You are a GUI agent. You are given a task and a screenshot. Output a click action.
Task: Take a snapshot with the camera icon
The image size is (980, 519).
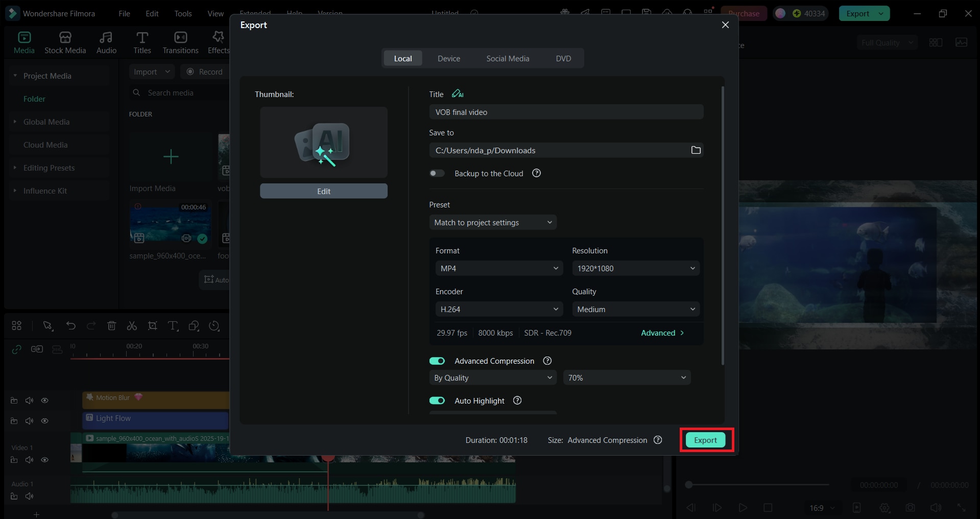click(x=911, y=507)
